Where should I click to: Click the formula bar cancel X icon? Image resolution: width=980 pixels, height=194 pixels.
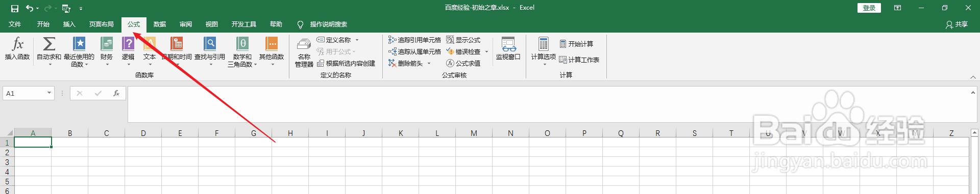80,93
